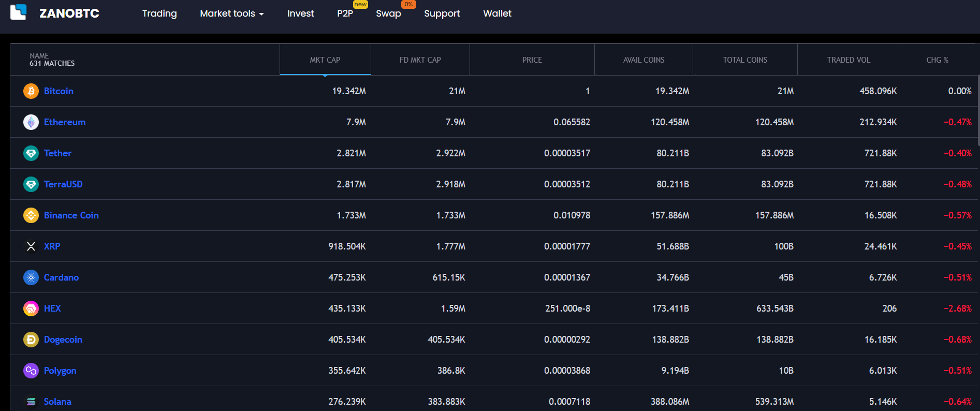
Task: Click the Solana coin icon
Action: [31, 402]
